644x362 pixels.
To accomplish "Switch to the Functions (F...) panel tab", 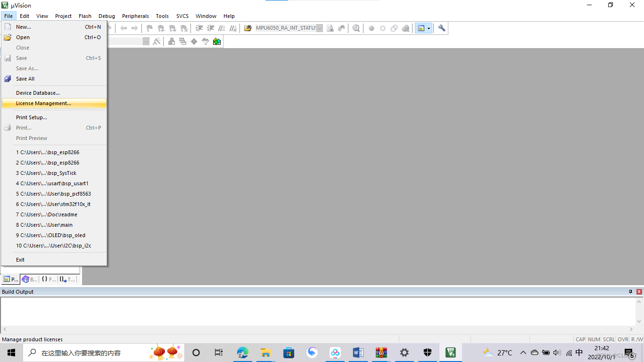I will point(48,279).
